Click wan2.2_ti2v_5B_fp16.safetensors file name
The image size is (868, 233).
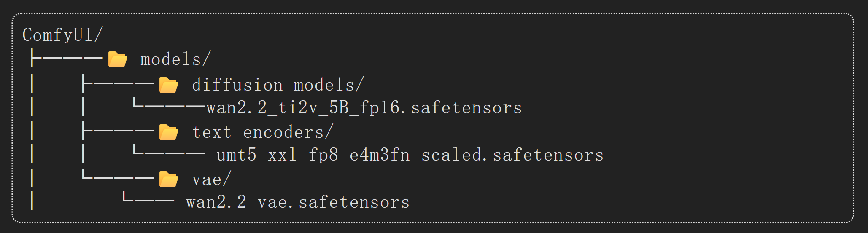(x=364, y=108)
